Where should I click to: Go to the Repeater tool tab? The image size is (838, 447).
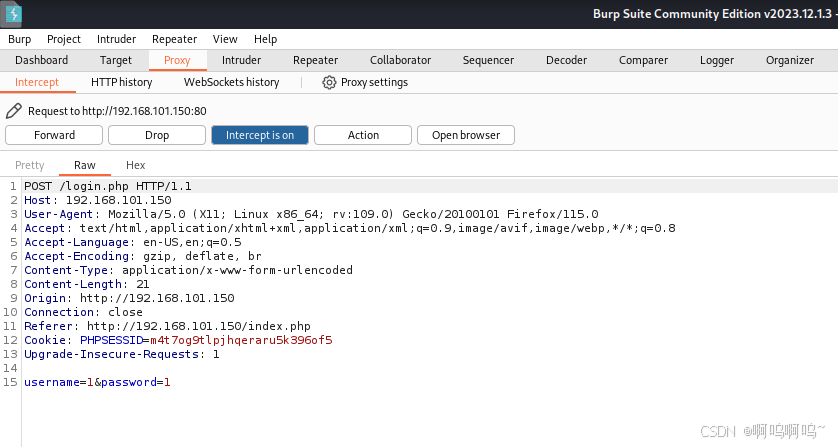315,60
